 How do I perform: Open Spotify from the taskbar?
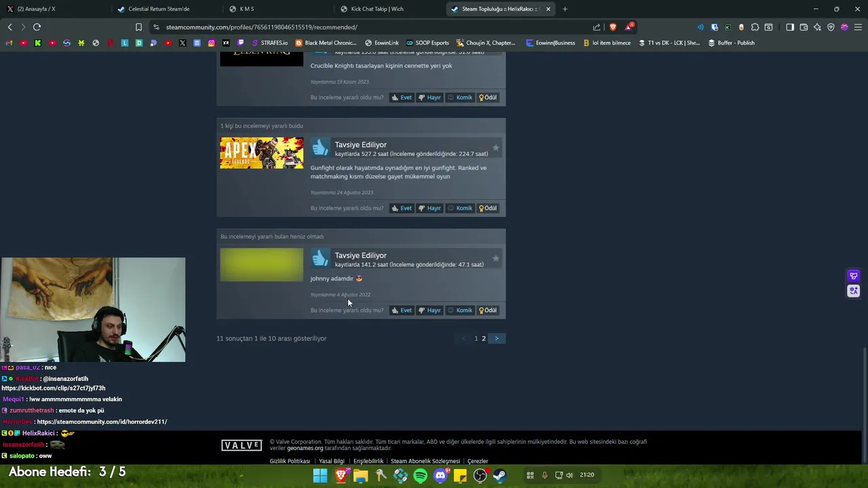pyautogui.click(x=420, y=475)
